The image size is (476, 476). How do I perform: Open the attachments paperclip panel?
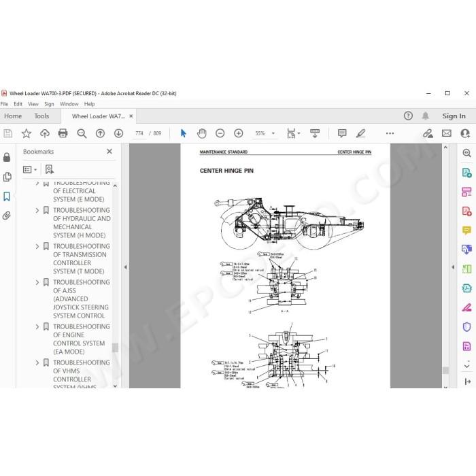pyautogui.click(x=7, y=216)
